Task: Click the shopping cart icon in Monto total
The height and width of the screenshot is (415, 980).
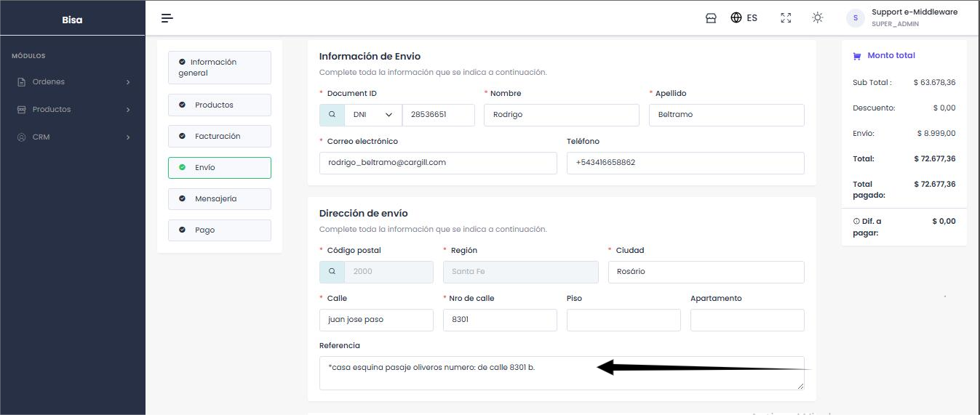Action: coord(856,56)
